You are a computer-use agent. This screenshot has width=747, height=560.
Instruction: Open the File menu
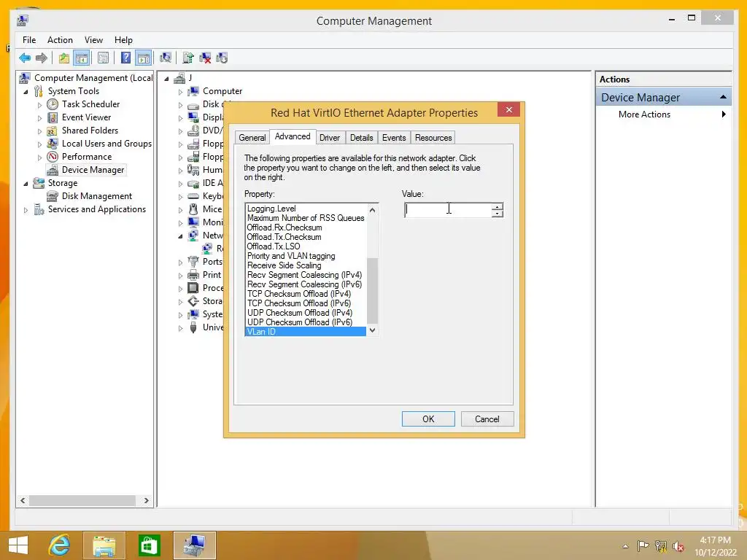[29, 40]
